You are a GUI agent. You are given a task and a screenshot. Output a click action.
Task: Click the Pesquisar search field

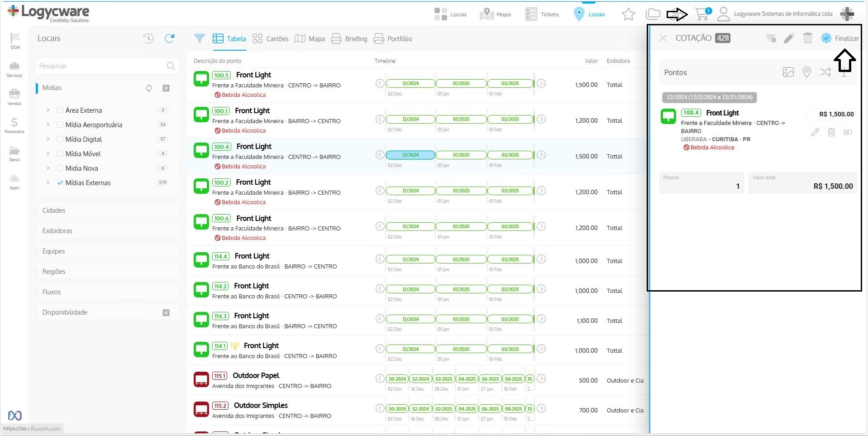[107, 66]
